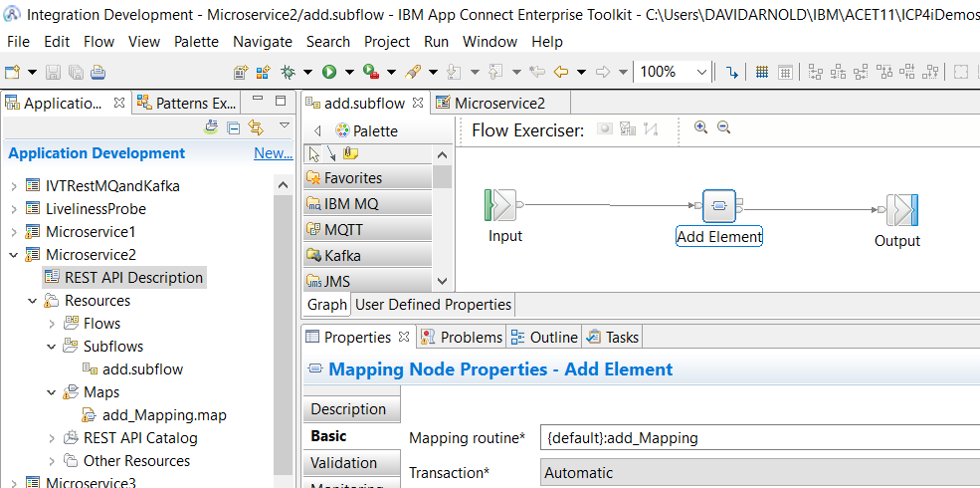Click the green Run button icon
The image size is (980, 488).
coord(329,72)
